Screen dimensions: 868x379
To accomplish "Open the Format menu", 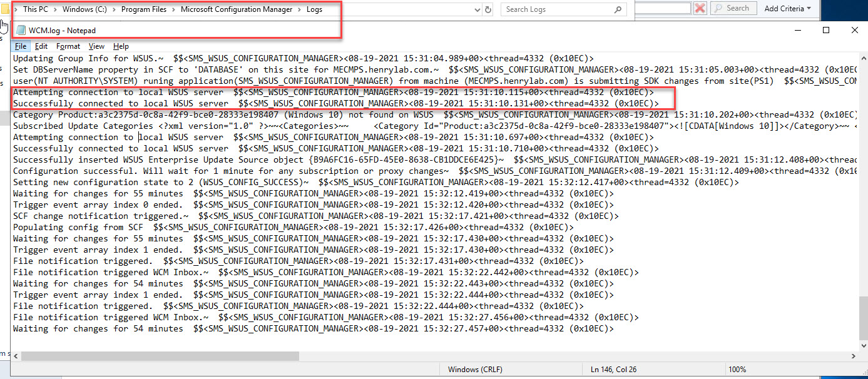I will (x=68, y=46).
